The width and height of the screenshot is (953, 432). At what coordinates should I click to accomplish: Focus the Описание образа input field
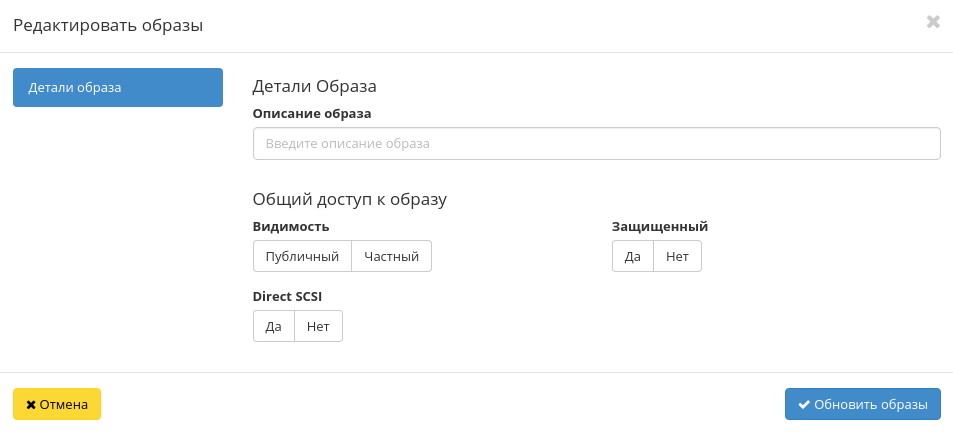click(596, 143)
